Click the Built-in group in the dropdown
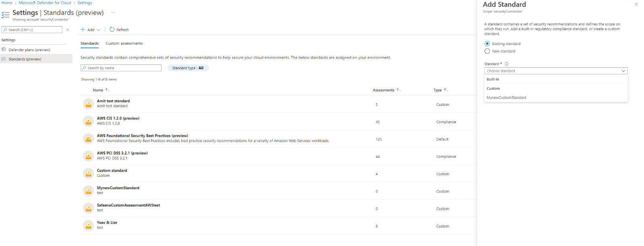644x246 pixels. point(493,79)
